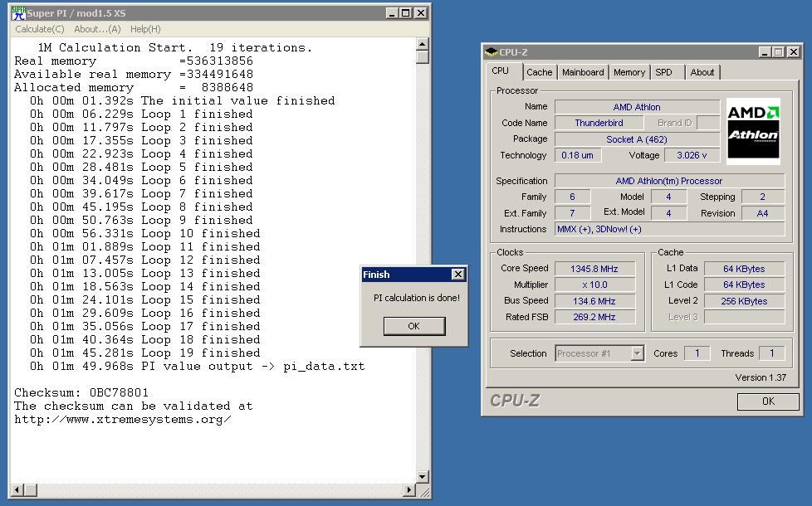Click the CPU-Z chip icon in title bar
Screen dimensions: 812x506
point(491,51)
